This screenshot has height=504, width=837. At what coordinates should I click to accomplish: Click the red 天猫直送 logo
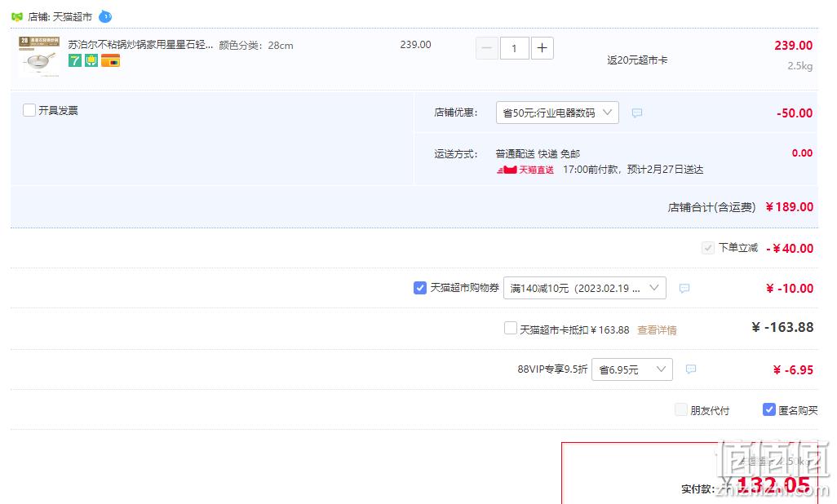(x=525, y=170)
